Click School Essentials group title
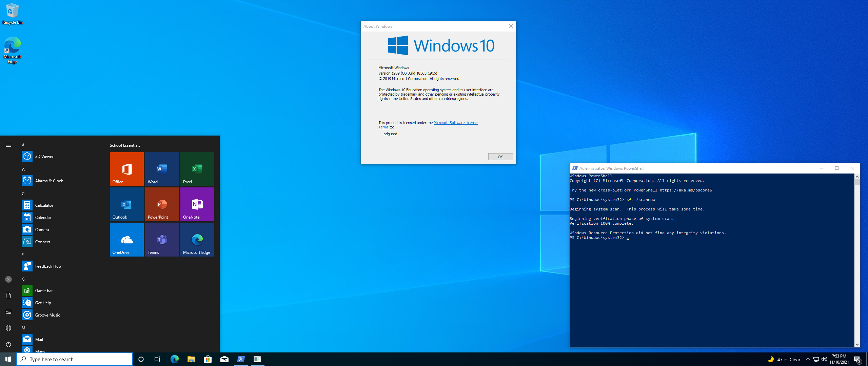Viewport: 868px width, 366px height. point(125,145)
